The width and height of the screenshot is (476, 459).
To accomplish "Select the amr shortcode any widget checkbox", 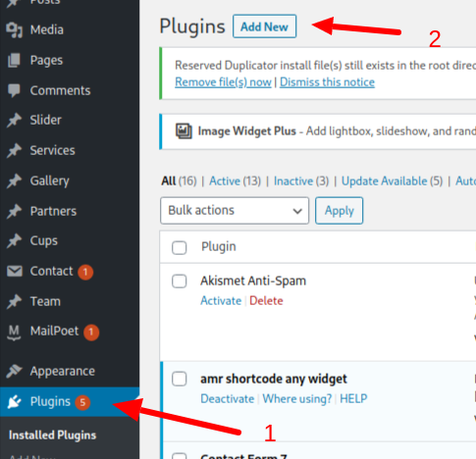I will pyautogui.click(x=180, y=379).
